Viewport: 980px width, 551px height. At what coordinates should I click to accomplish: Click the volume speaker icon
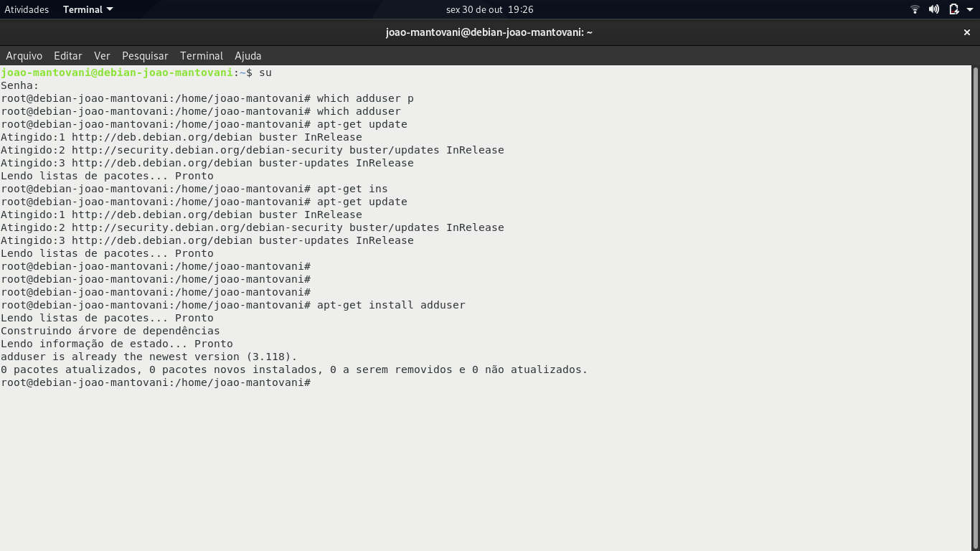point(934,9)
